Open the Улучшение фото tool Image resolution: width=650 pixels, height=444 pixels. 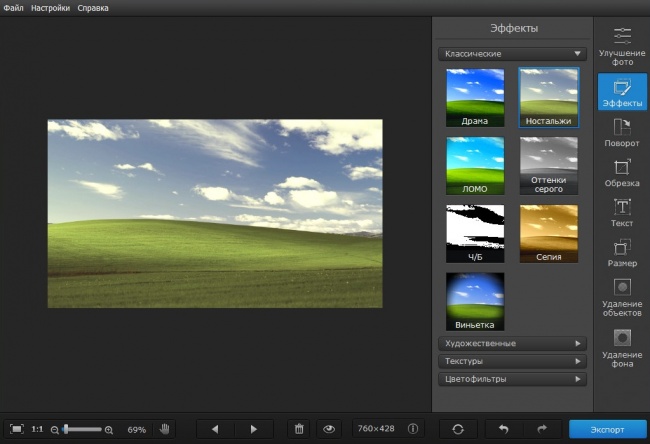tap(622, 46)
